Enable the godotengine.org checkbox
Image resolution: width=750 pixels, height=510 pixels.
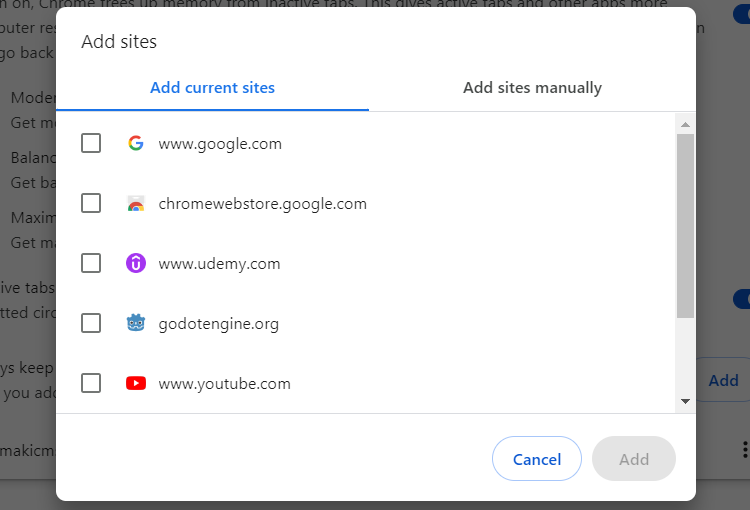click(91, 324)
